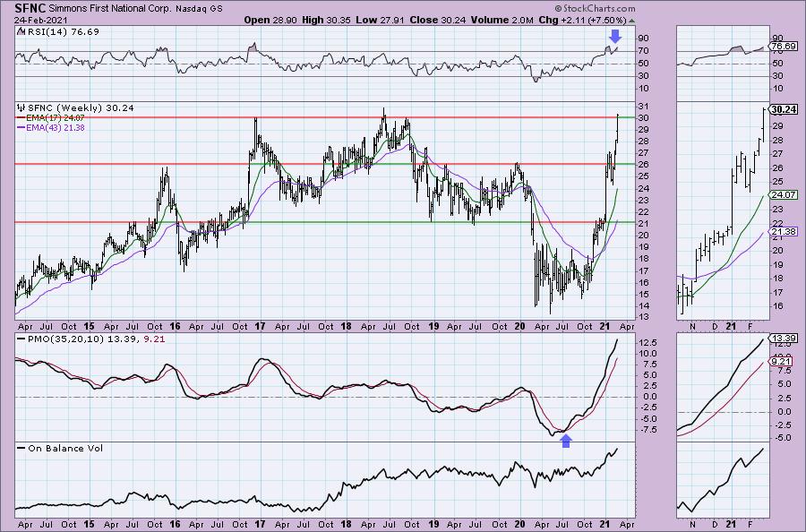Open the StockCharts.com copyright link
Screen dimensions: 806x532
(595, 8)
